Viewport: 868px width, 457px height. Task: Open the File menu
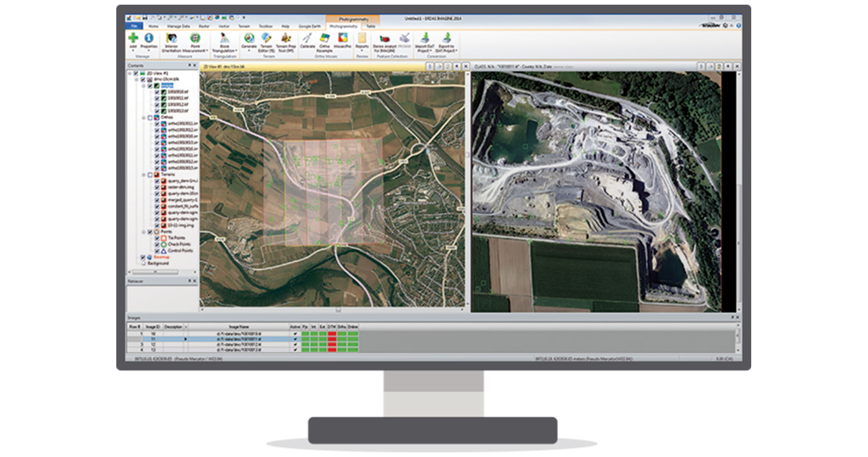coord(134,26)
